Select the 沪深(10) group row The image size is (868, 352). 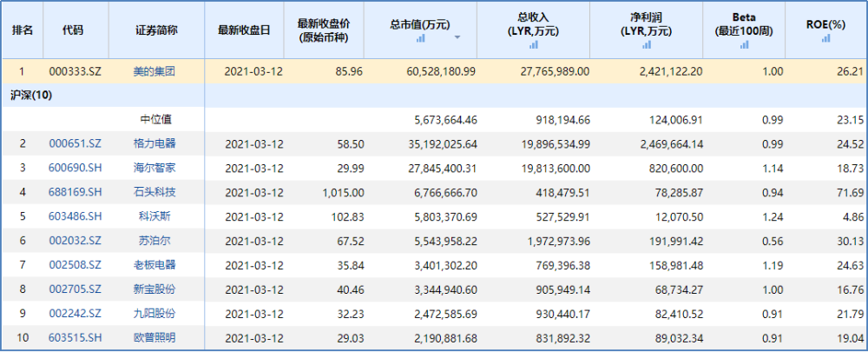434,96
